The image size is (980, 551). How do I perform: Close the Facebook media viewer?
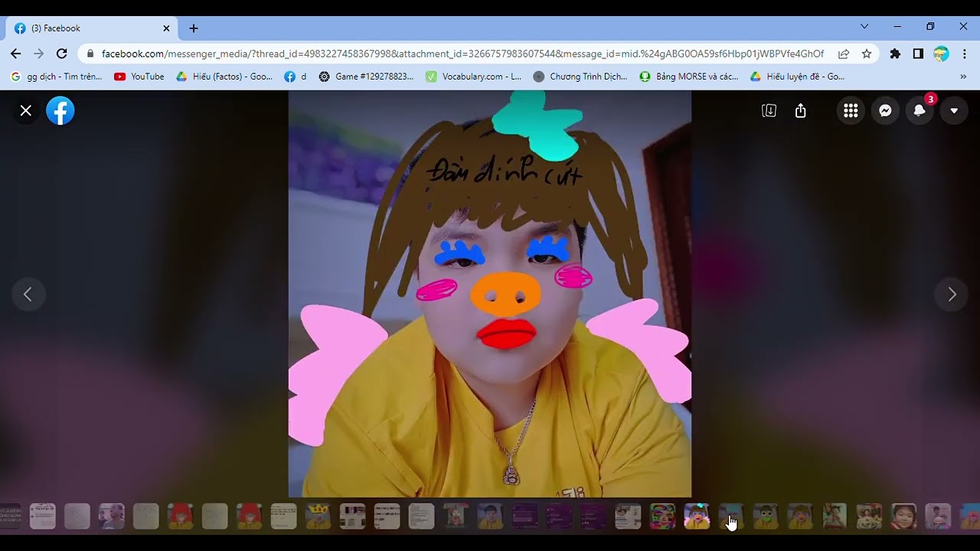(x=25, y=111)
